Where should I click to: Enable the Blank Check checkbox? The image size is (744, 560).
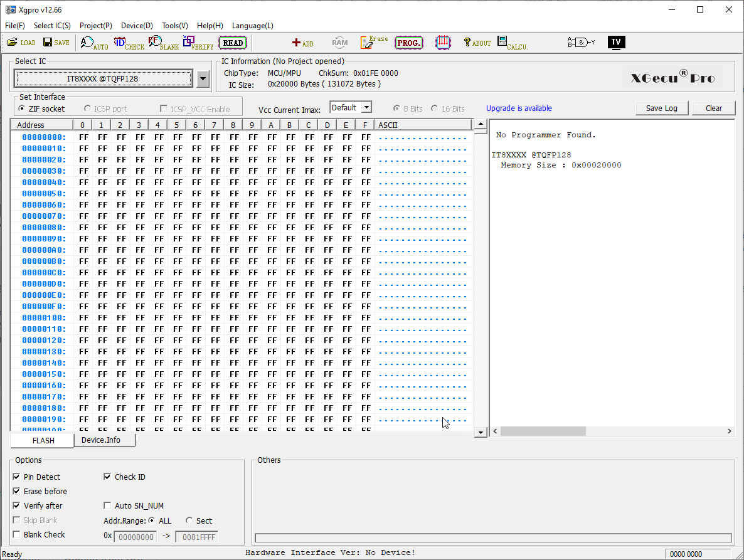17,535
